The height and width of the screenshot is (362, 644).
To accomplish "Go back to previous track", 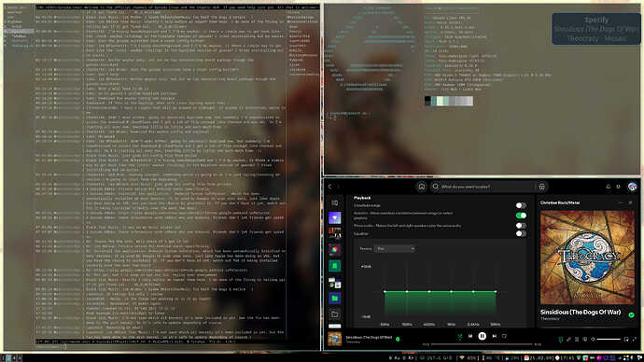I will point(470,336).
